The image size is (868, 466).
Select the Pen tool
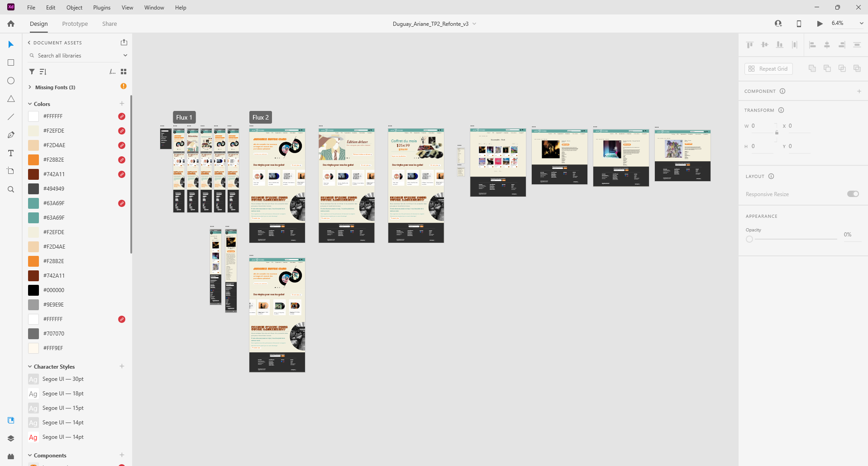[x=11, y=135]
